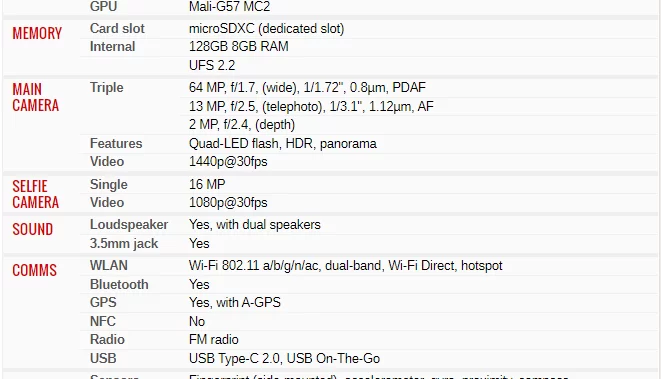Open the Radio spec link
Screen dimensions: 661x379
[x=107, y=339]
